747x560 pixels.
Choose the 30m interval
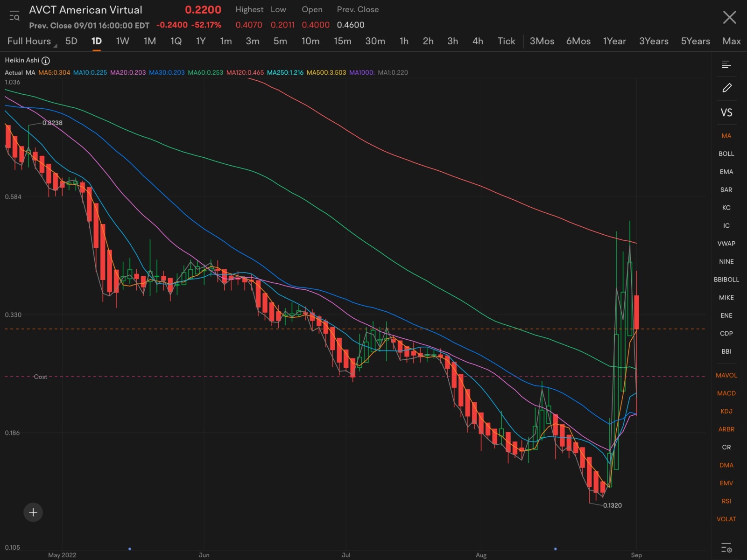[375, 41]
